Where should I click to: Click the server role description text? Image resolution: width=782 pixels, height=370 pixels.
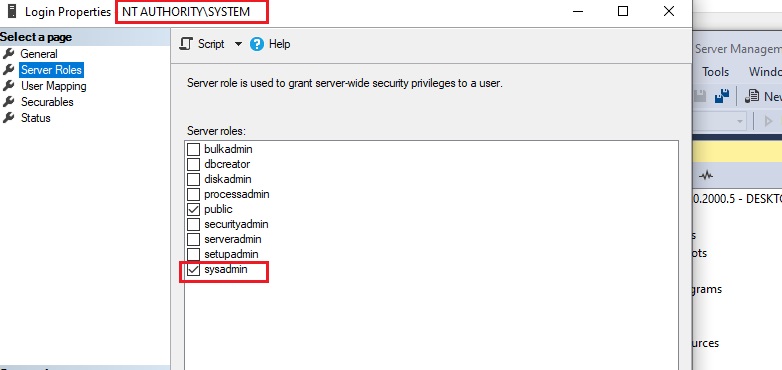click(x=345, y=83)
